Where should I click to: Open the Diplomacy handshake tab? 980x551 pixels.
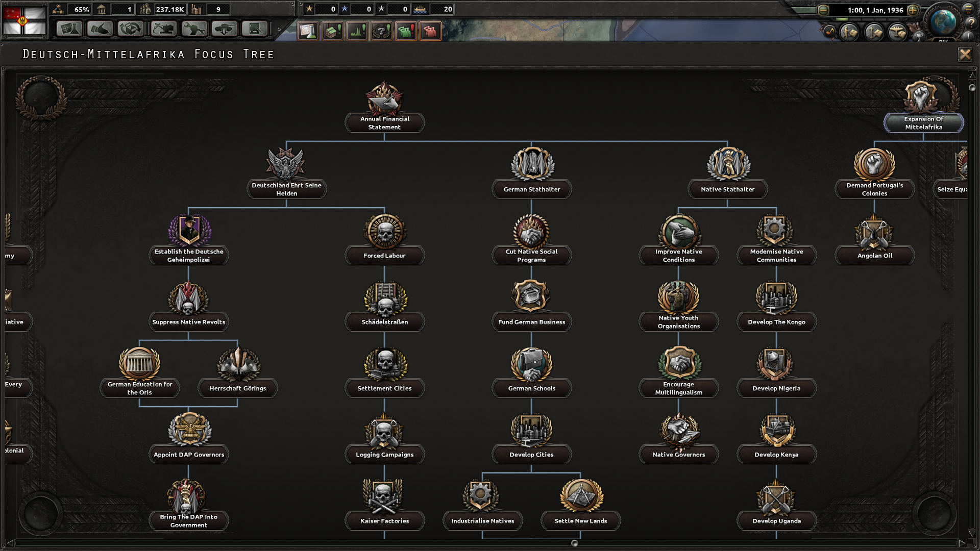coord(100,29)
